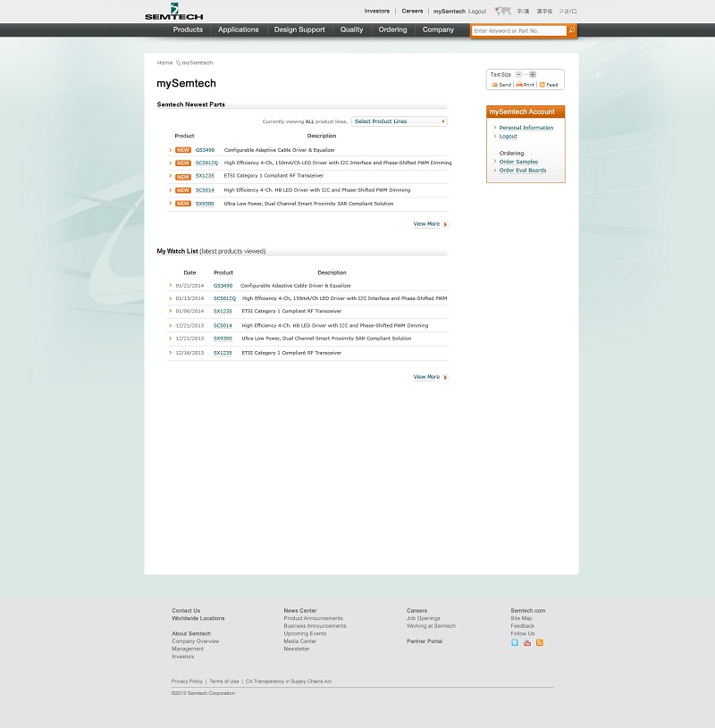Open the Twitter icon in footer

click(515, 642)
